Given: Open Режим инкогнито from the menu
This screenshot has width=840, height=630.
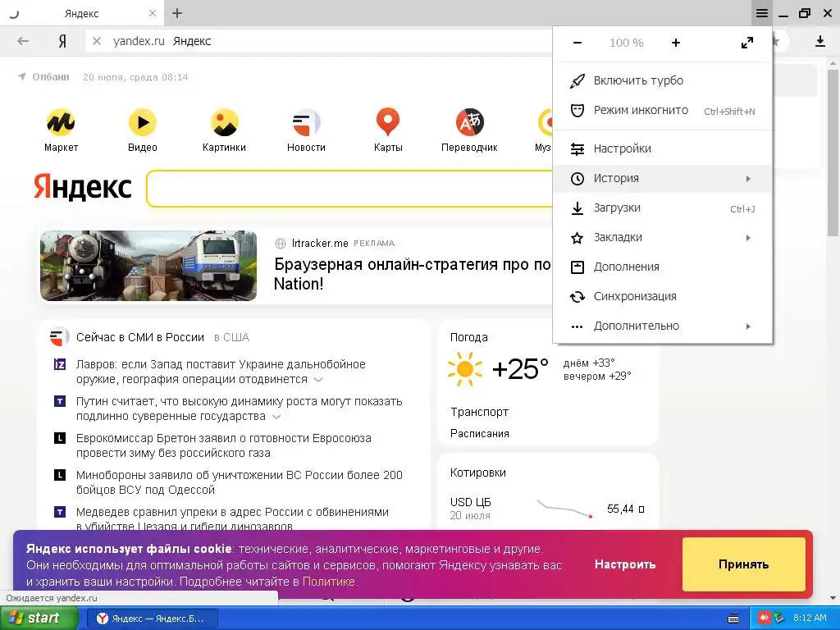Looking at the screenshot, I should (663, 111).
